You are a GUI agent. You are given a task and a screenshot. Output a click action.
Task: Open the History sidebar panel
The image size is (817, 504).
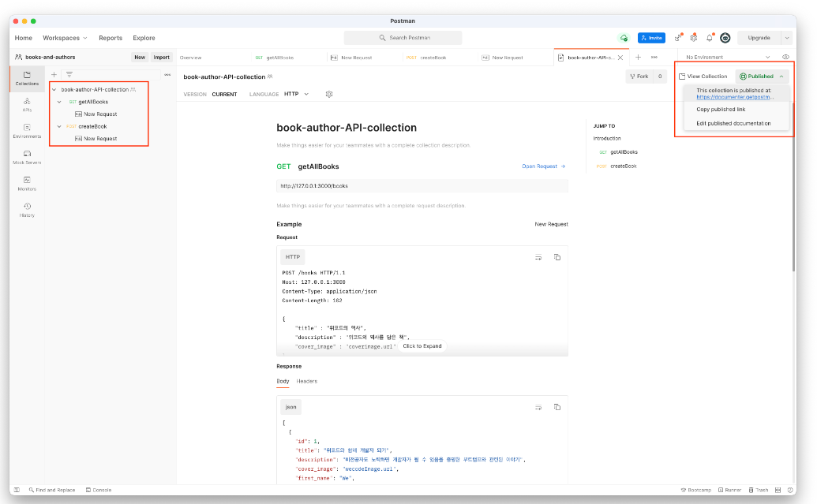[27, 210]
